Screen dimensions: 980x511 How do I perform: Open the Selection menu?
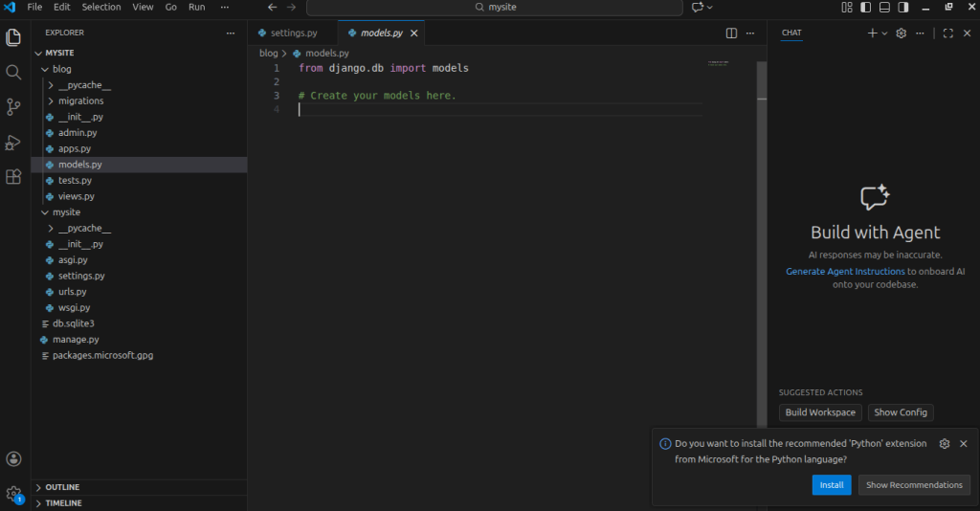pyautogui.click(x=100, y=7)
